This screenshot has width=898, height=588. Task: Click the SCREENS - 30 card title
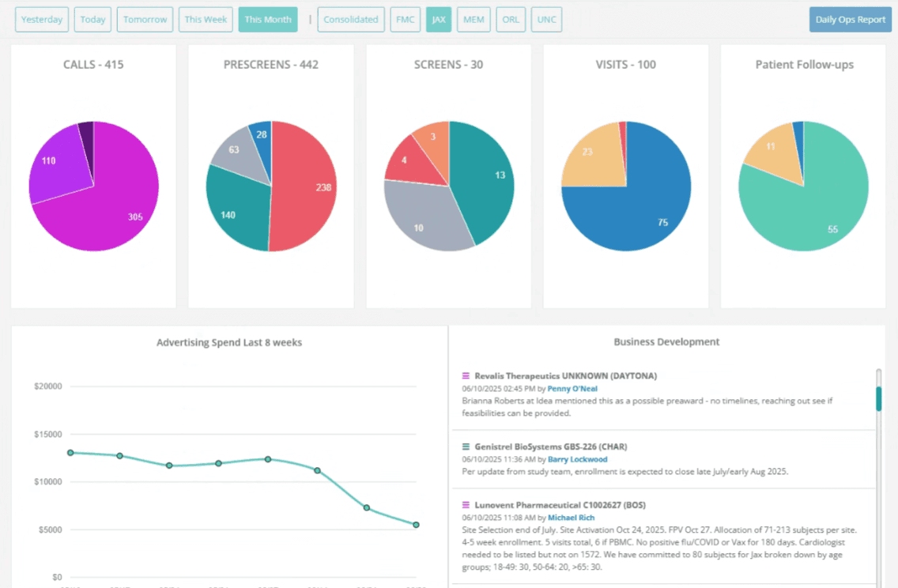pos(448,65)
